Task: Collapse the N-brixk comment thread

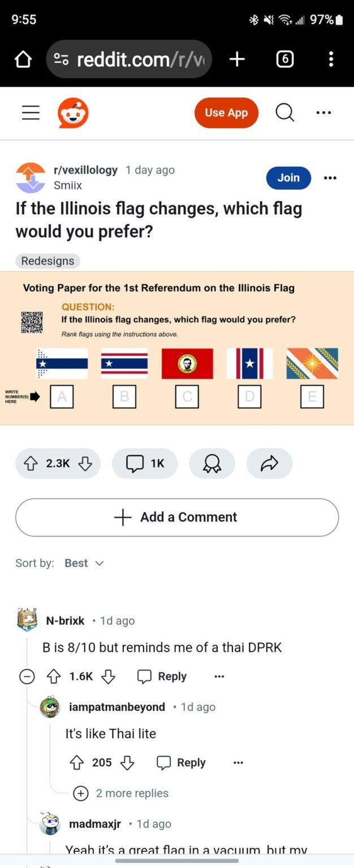Action: click(27, 676)
